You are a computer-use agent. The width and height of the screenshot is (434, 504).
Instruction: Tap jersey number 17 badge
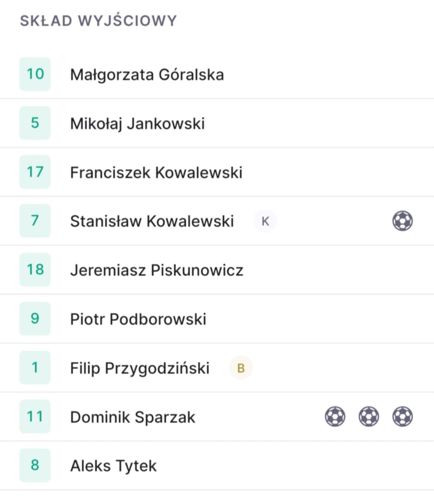[35, 172]
